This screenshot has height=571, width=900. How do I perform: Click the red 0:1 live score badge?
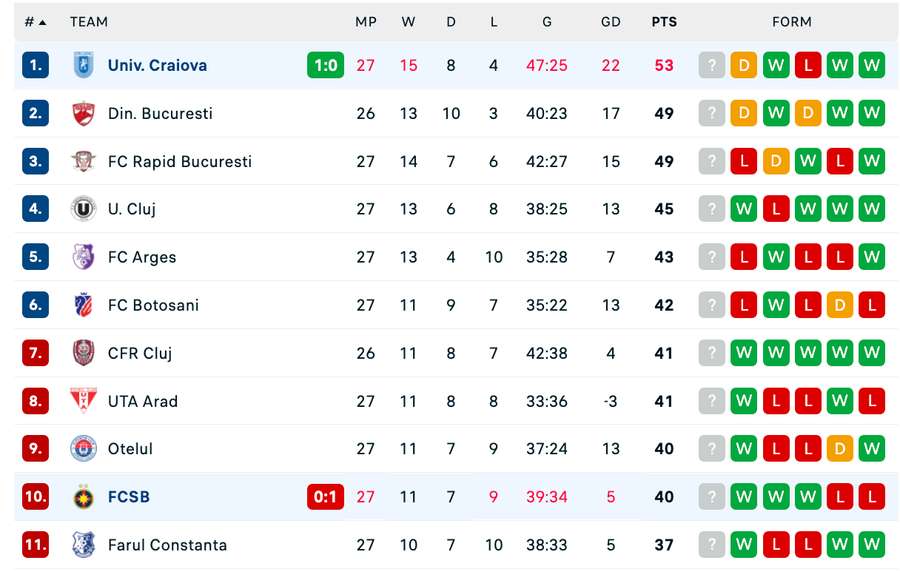325,497
